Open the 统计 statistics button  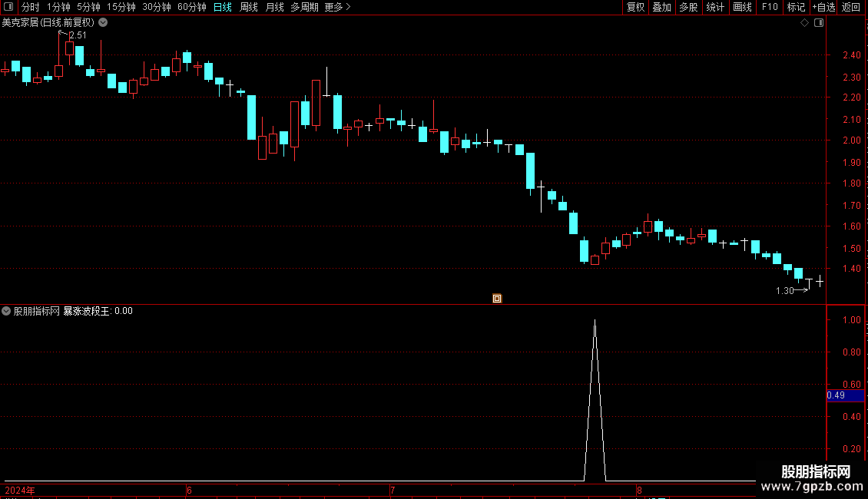pyautogui.click(x=715, y=7)
